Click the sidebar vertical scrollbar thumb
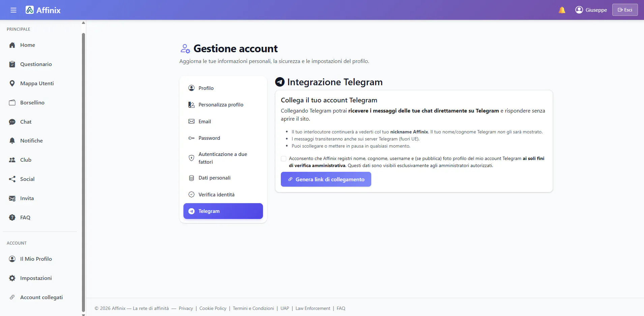 pos(83,172)
